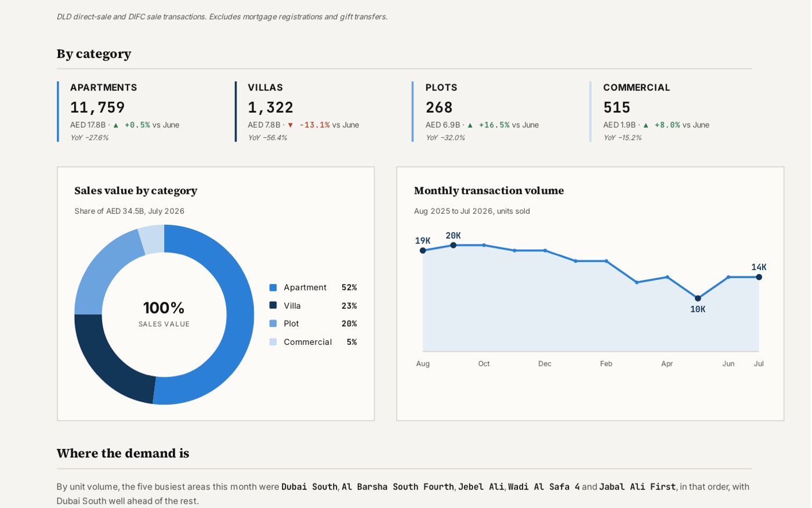Viewport: 812px width, 508px height.
Task: Click the Aug axis label
Action: [423, 363]
